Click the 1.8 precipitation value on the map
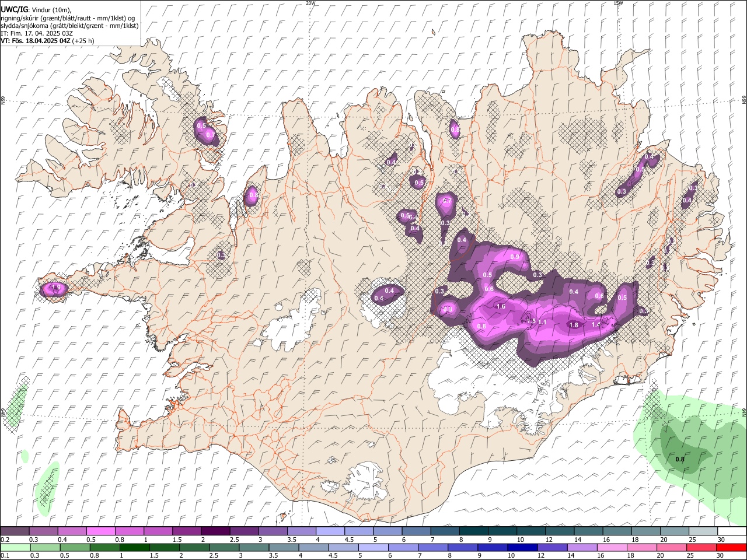 coord(574,325)
